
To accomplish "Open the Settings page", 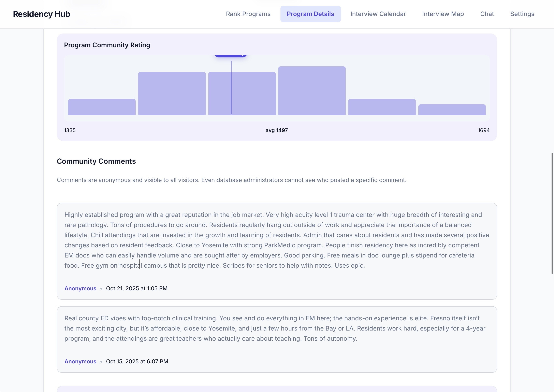I will coord(522,14).
